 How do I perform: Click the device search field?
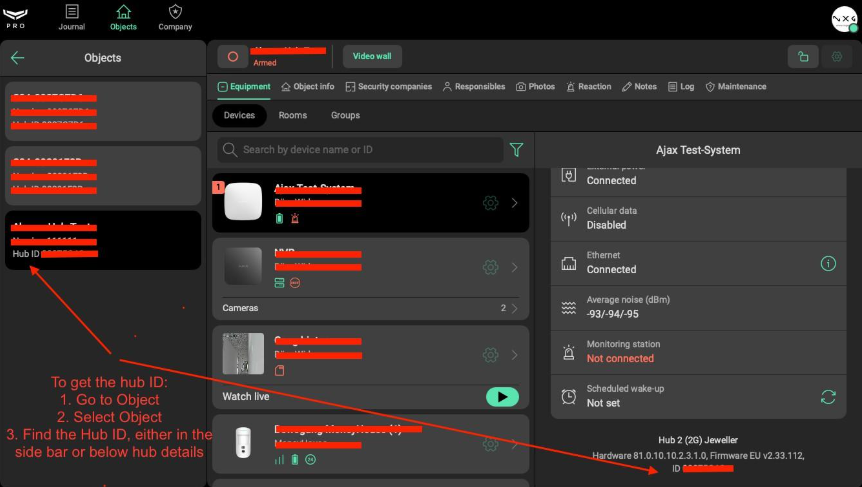360,150
